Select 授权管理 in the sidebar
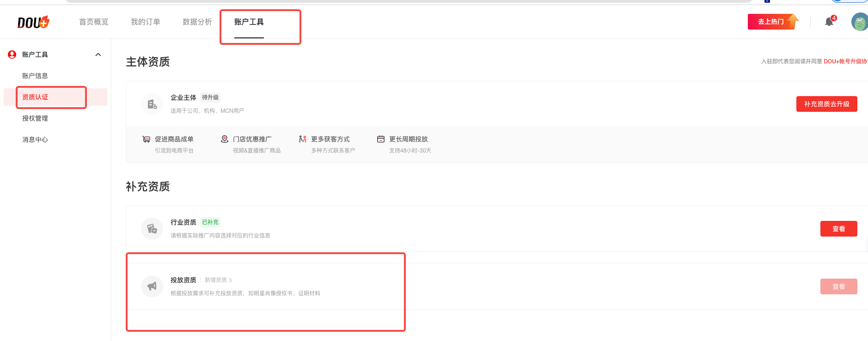The image size is (868, 341). pyautogui.click(x=35, y=118)
